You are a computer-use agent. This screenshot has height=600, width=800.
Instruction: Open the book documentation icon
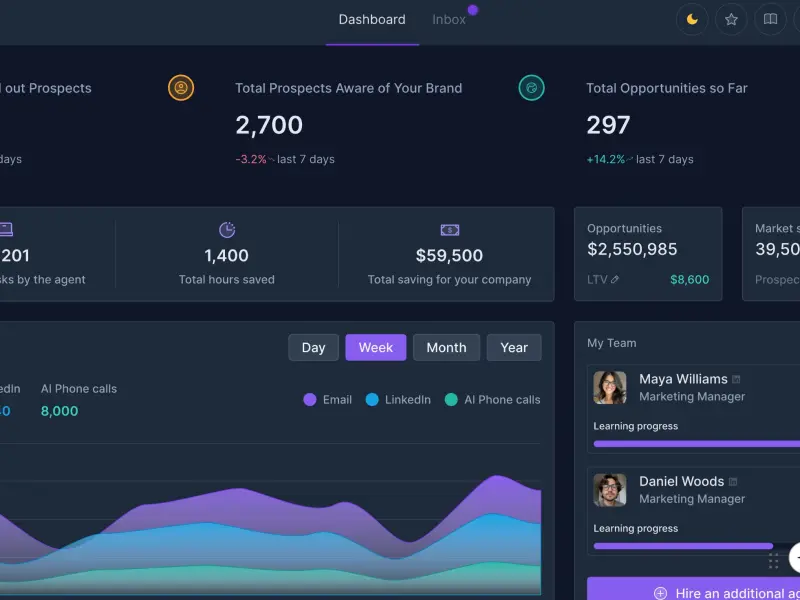770,19
